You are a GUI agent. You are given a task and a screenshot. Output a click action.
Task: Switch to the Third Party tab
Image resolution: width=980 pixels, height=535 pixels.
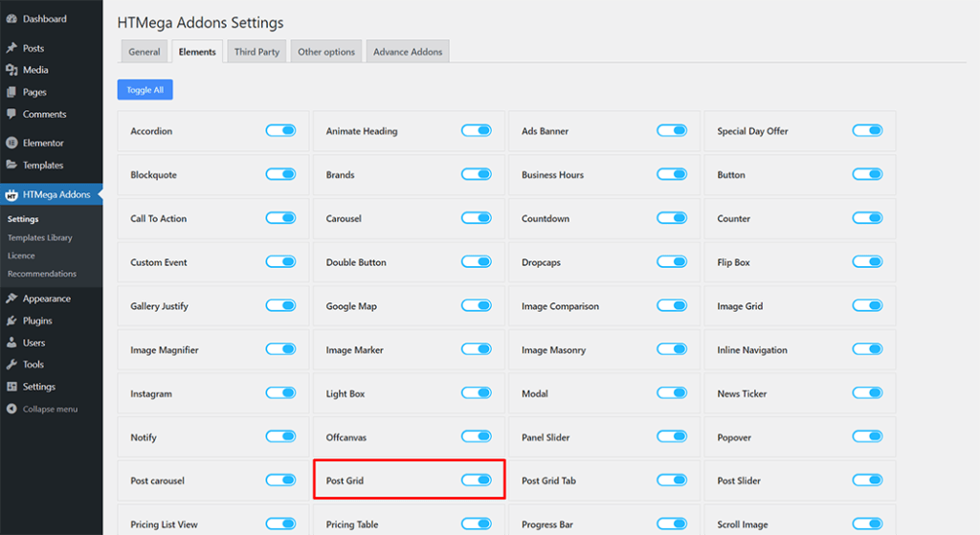[256, 52]
